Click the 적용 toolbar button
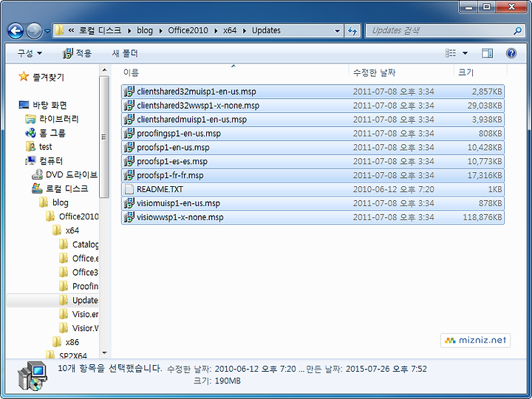Viewport: 532px width, 399px height. [77, 53]
